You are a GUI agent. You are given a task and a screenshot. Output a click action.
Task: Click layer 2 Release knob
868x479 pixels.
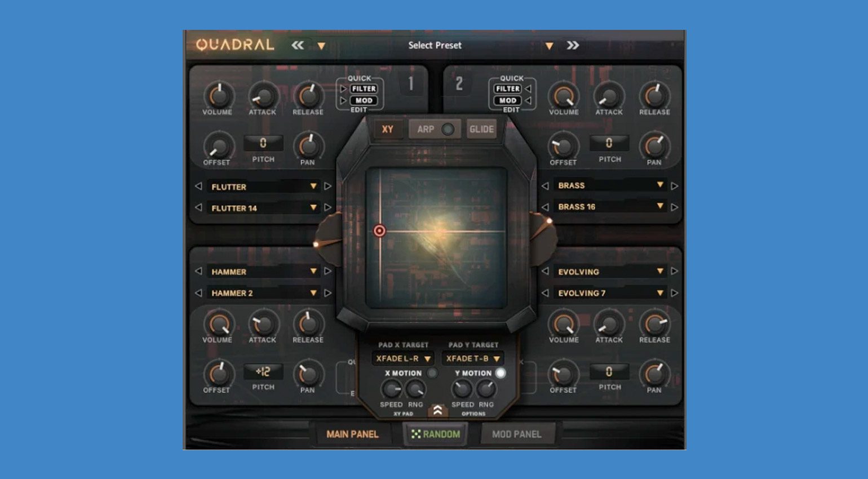(x=654, y=95)
